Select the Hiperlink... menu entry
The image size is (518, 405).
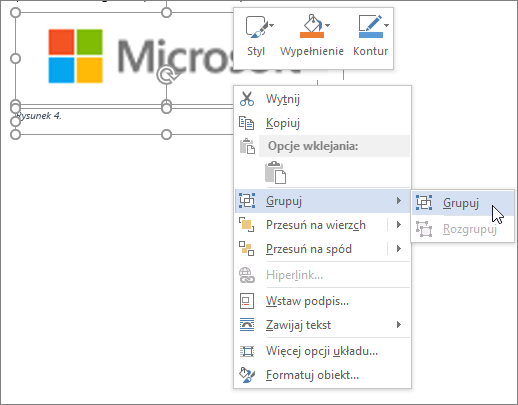coord(322,275)
